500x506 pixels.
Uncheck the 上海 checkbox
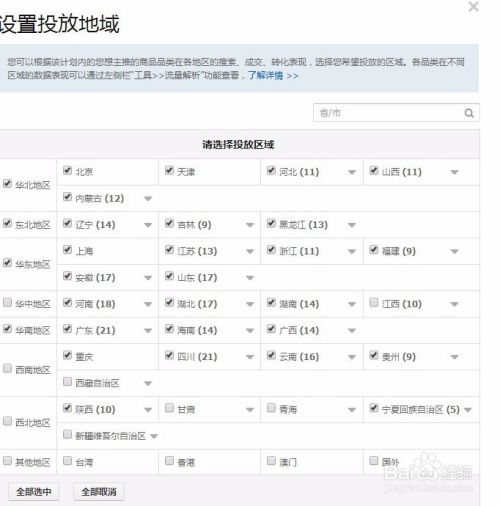pos(67,249)
